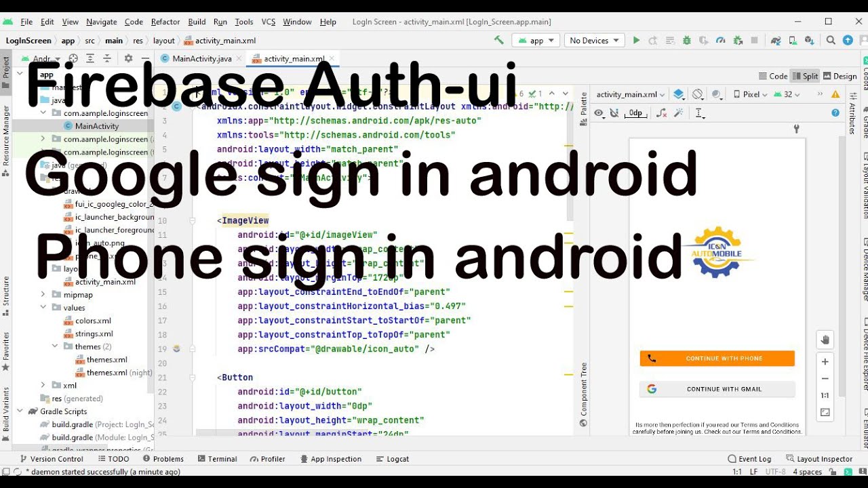Switch to MainActivity.java tab
This screenshot has height=488, width=868.
pos(201,58)
